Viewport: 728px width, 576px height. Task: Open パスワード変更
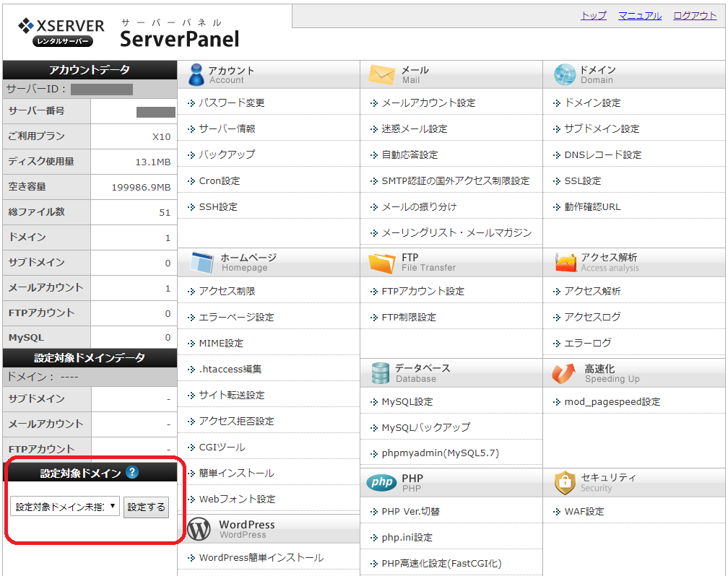[x=232, y=102]
